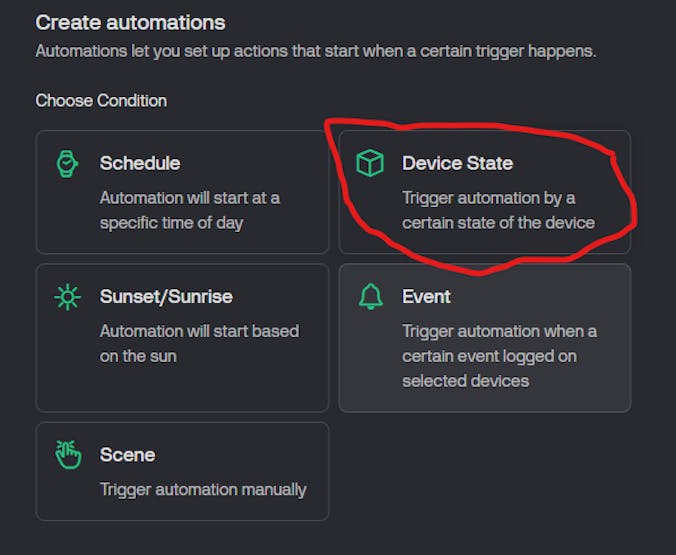676x555 pixels.
Task: Click the 'Automations let you set up actions' subtitle
Action: coord(315,50)
